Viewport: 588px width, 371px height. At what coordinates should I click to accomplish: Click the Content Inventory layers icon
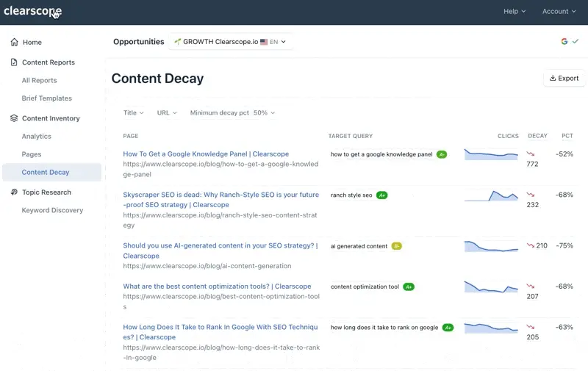pyautogui.click(x=14, y=118)
